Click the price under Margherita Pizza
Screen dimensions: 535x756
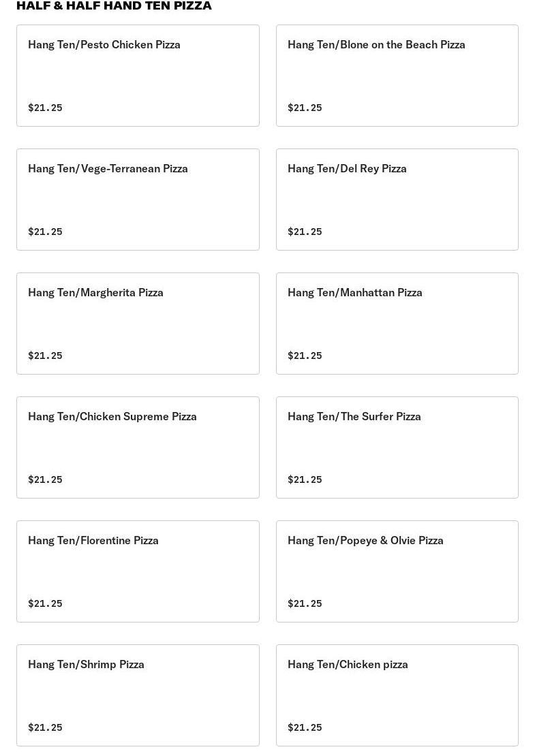[x=46, y=356]
